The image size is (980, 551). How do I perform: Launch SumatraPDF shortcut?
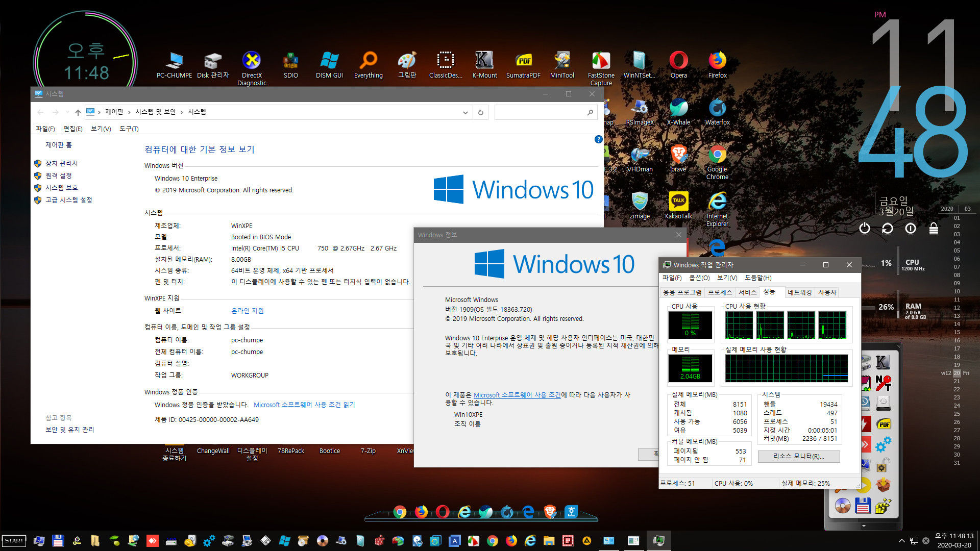(523, 65)
